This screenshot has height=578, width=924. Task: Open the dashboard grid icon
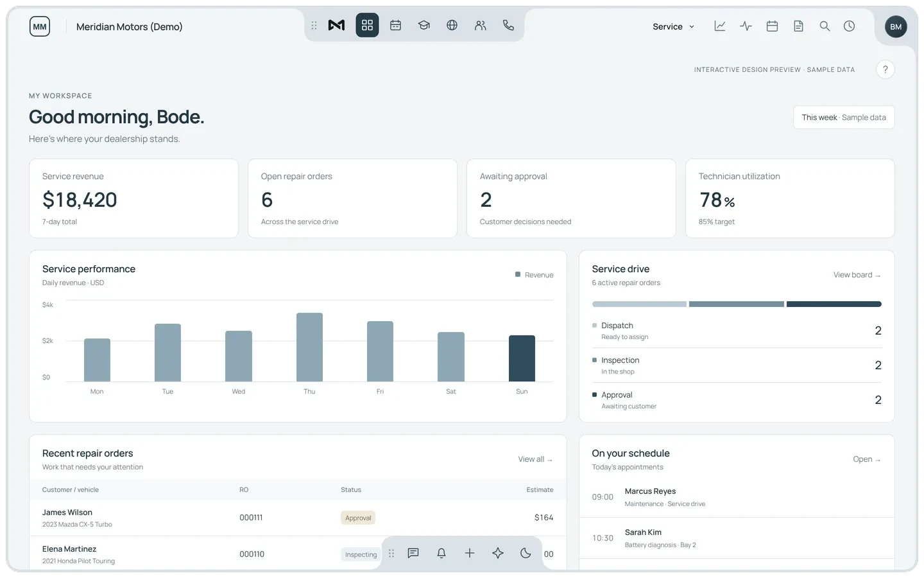tap(367, 25)
